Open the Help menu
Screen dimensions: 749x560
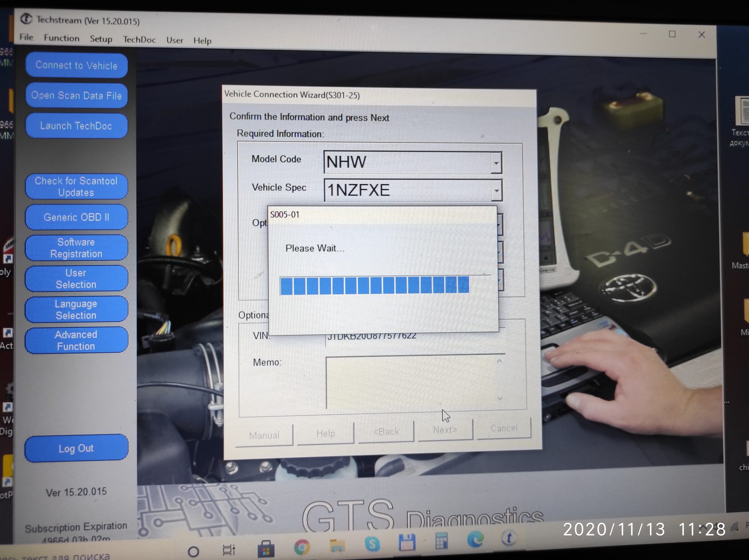[x=202, y=41]
